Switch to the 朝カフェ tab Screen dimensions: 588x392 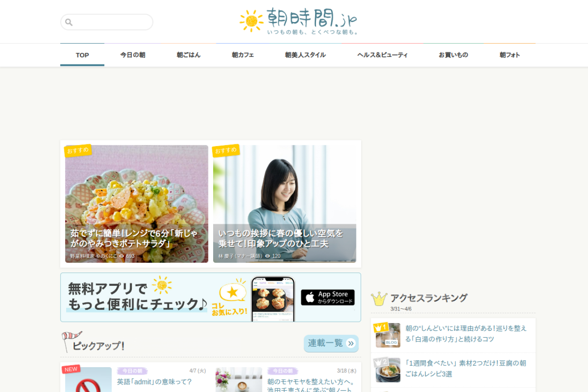(243, 55)
